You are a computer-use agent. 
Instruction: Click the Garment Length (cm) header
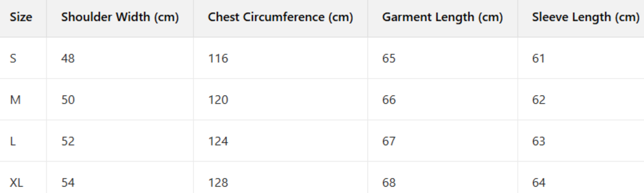point(442,17)
